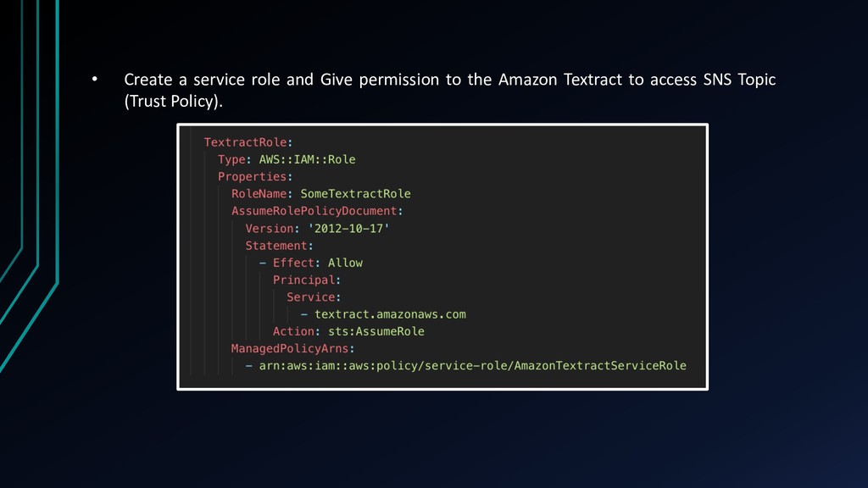Click the Properties key line
Viewport: 868px width, 488px height.
click(253, 176)
